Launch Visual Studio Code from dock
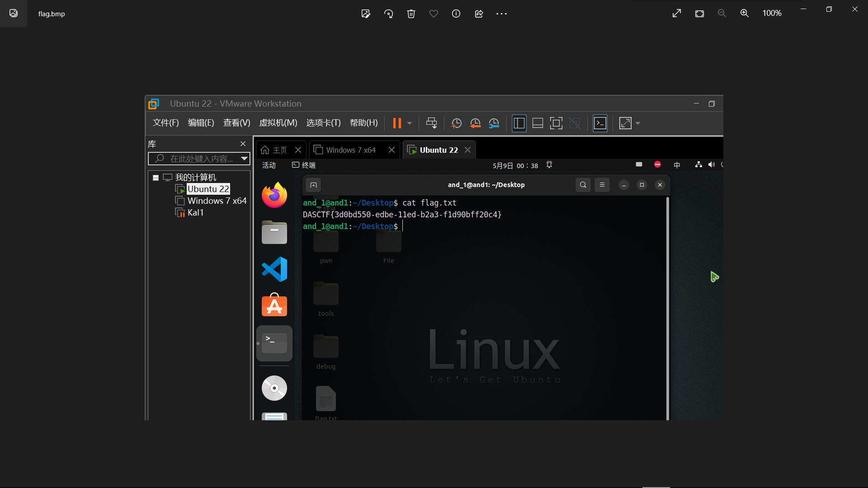The image size is (868, 488). (274, 269)
